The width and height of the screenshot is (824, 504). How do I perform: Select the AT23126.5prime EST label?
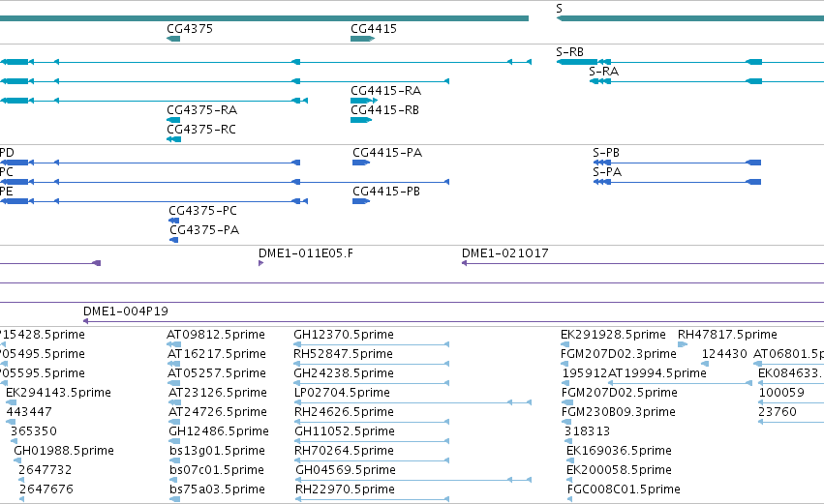click(218, 393)
